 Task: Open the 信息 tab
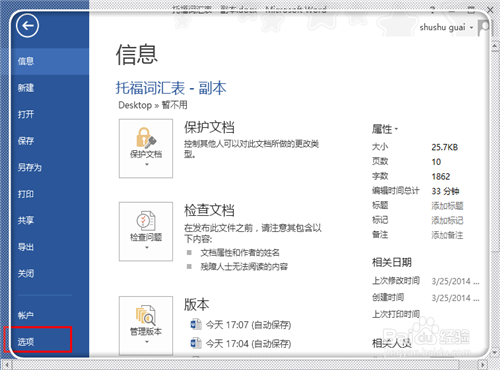pos(50,61)
